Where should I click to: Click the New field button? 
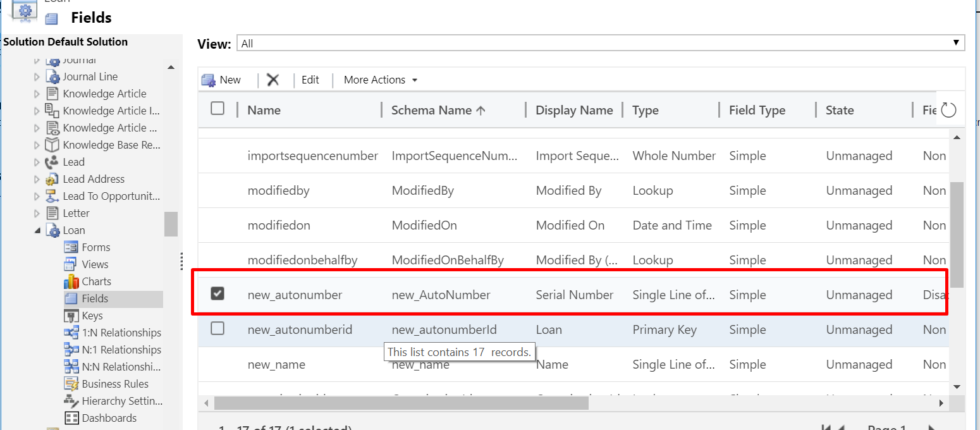point(222,80)
